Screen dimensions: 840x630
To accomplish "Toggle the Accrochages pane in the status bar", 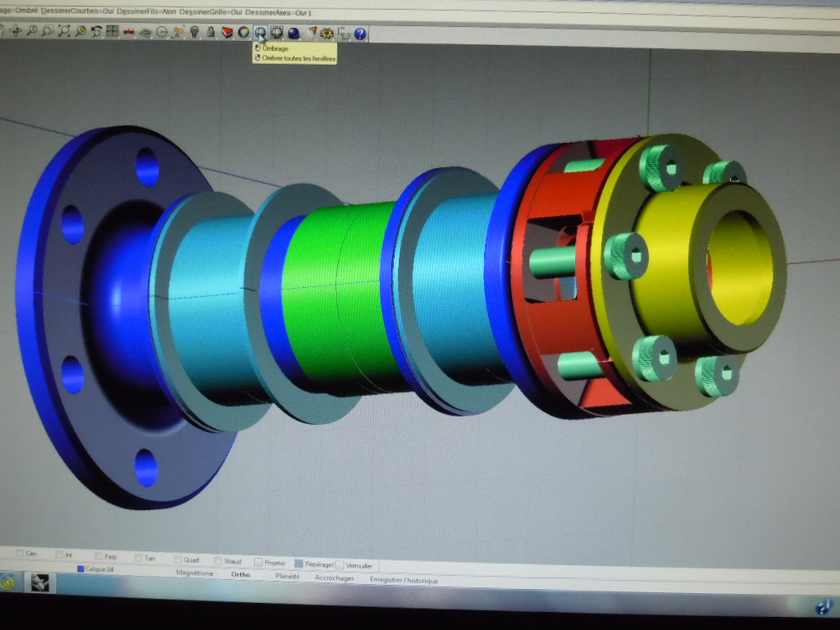I will [x=335, y=577].
